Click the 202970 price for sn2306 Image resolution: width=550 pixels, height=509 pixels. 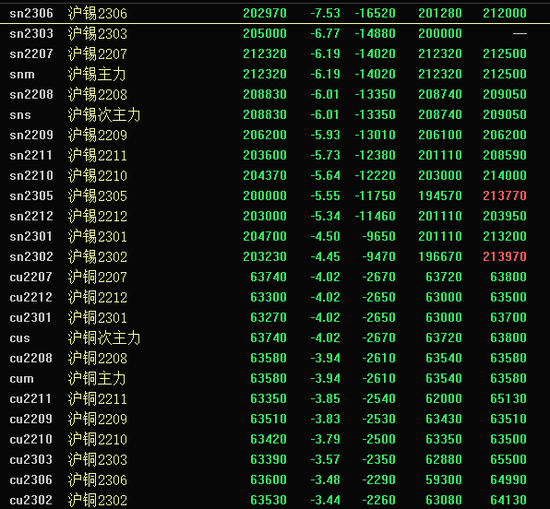(x=265, y=13)
